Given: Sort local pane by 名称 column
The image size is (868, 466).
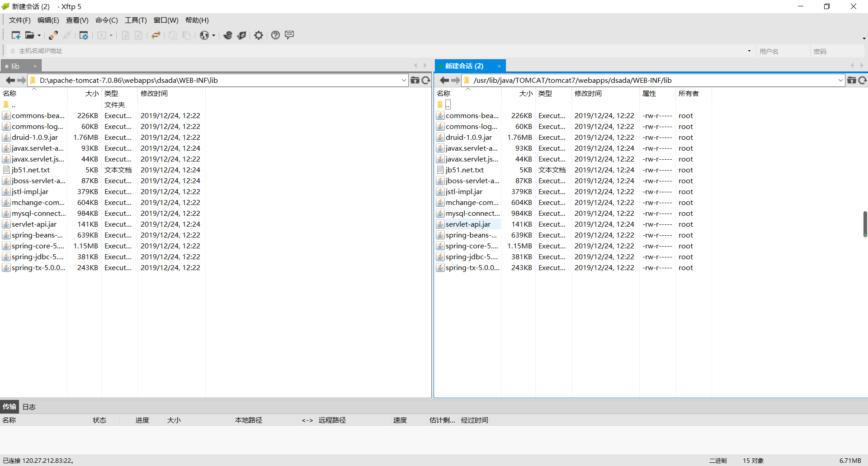Looking at the screenshot, I should tap(34, 93).
